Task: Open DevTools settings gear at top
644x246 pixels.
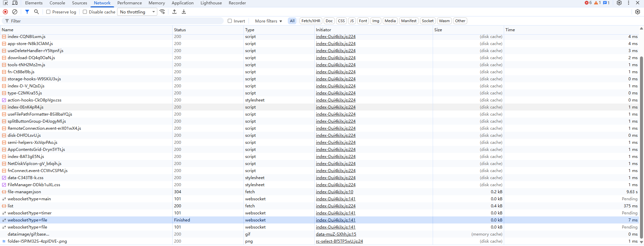Action: 619,3
